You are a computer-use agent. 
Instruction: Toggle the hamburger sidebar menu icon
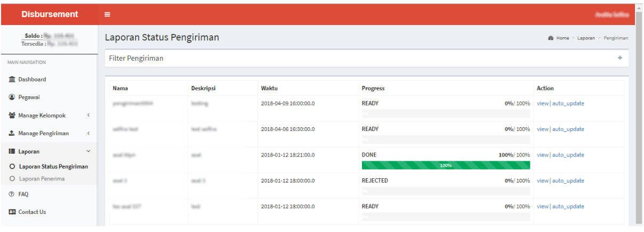(107, 14)
